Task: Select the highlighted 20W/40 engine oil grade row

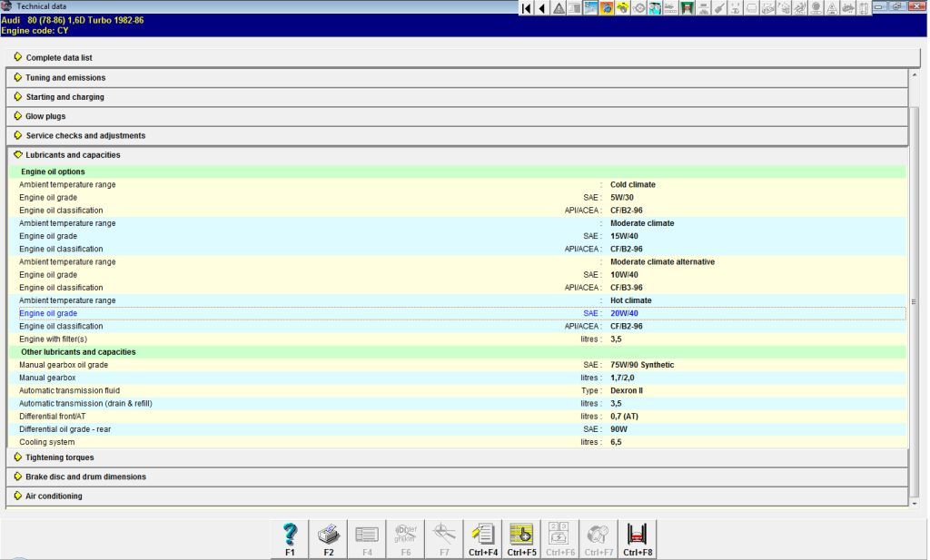Action: point(462,313)
